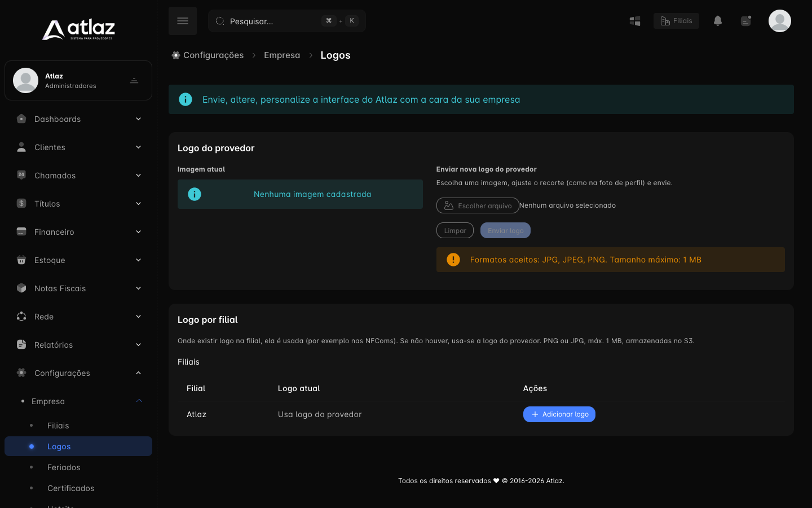Image resolution: width=812 pixels, height=508 pixels.
Task: Click the hamburger menu toggle icon
Action: click(x=183, y=21)
